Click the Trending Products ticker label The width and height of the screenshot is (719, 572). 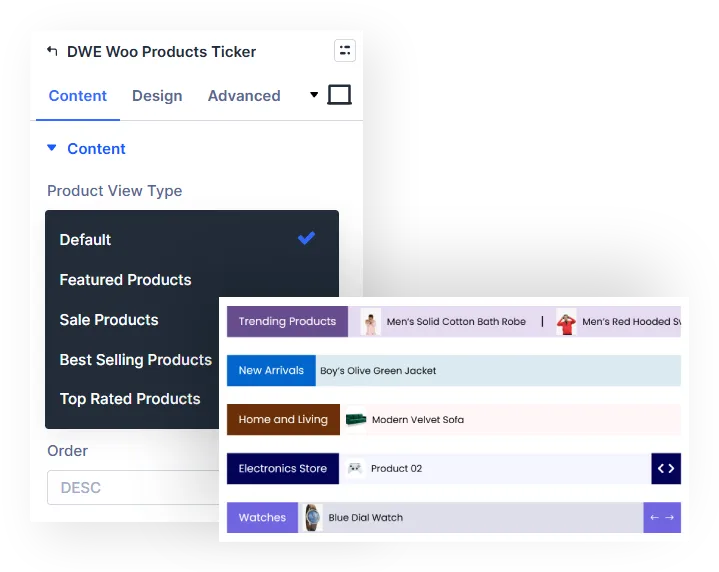pyautogui.click(x=288, y=322)
